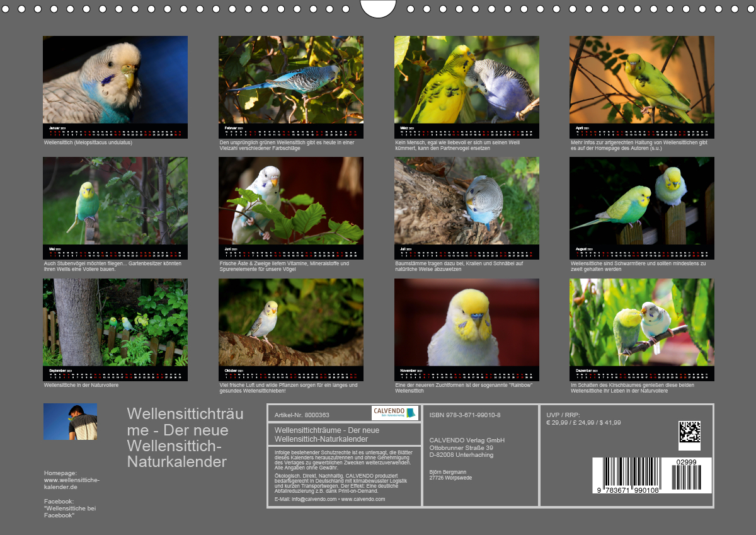Click the CALVENDO logo beside the article number

pos(395,413)
